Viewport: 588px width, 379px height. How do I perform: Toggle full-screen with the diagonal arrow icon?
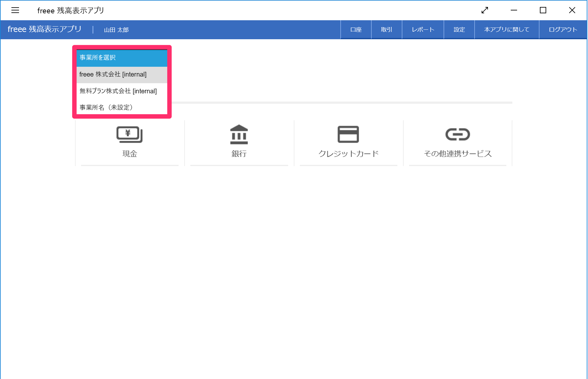click(x=485, y=10)
